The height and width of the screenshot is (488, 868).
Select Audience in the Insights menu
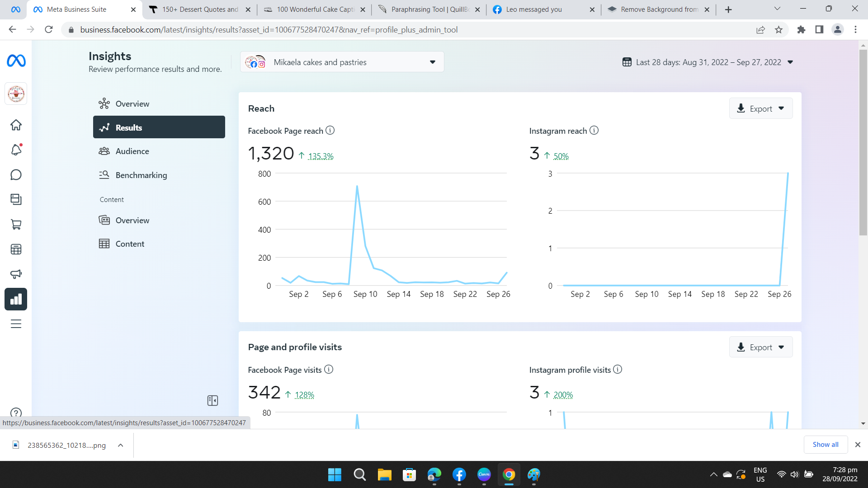(132, 151)
